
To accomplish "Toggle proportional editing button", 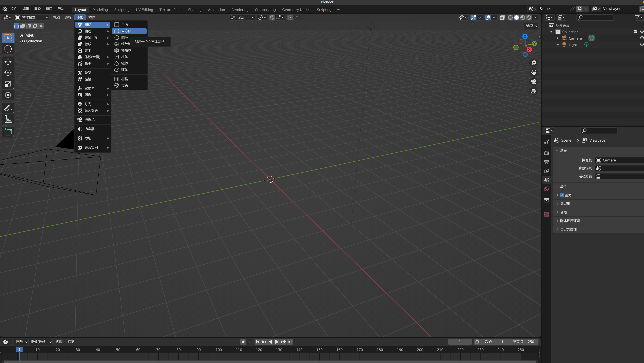I will pyautogui.click(x=290, y=17).
